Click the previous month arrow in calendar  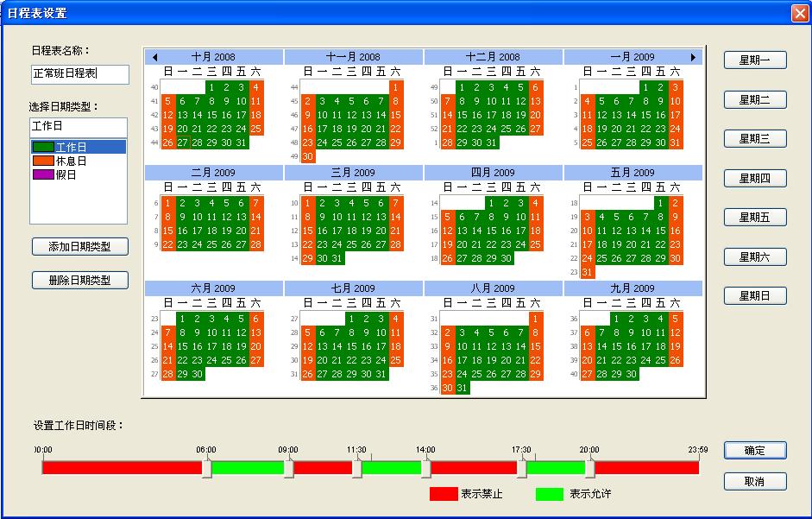click(x=154, y=57)
